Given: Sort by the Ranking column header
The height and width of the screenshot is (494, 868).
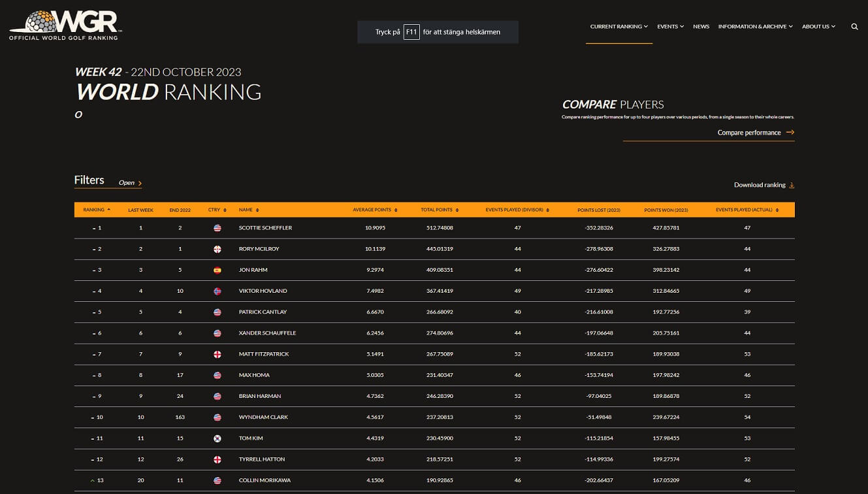Looking at the screenshot, I should point(97,210).
